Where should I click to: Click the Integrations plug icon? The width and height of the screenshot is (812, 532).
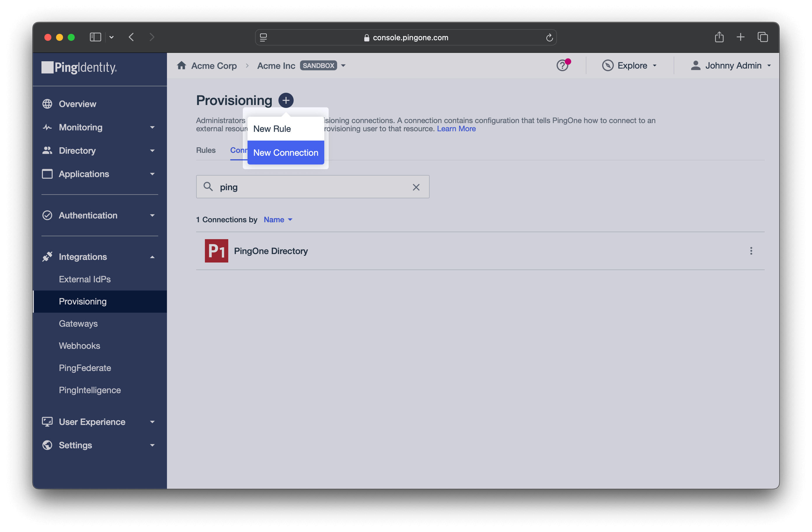point(47,256)
